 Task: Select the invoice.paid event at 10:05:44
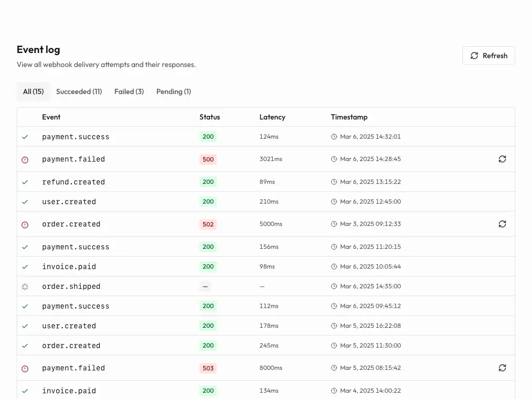69,267
